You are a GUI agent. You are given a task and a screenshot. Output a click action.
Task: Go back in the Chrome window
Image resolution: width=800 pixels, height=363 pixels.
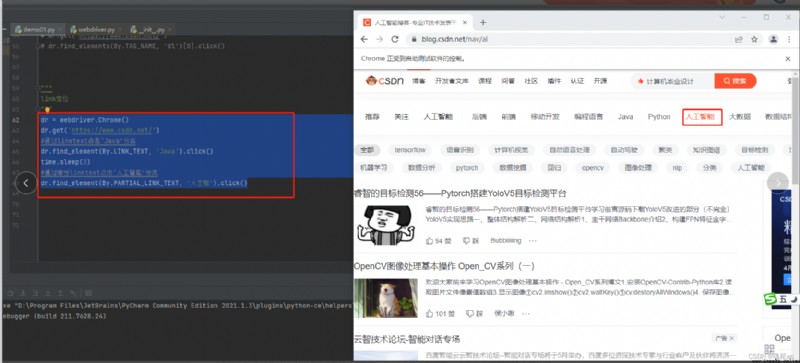pos(364,39)
